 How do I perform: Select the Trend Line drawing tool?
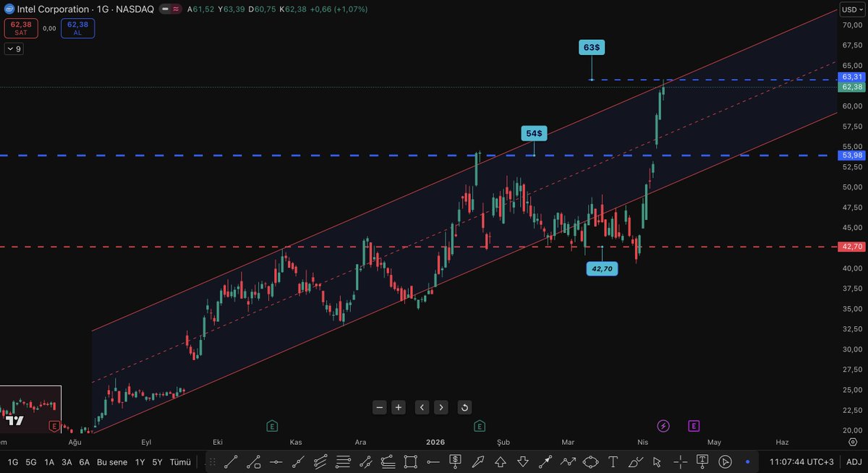(x=231, y=461)
